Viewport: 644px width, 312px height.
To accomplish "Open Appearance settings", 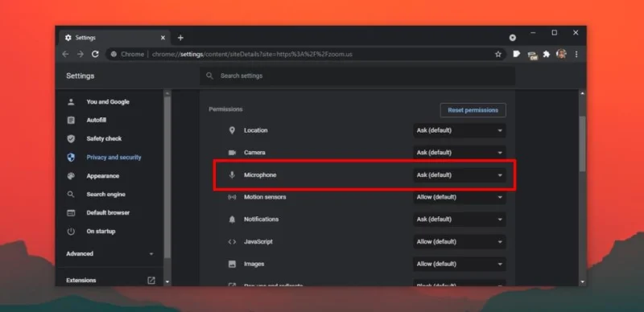I will pos(103,176).
